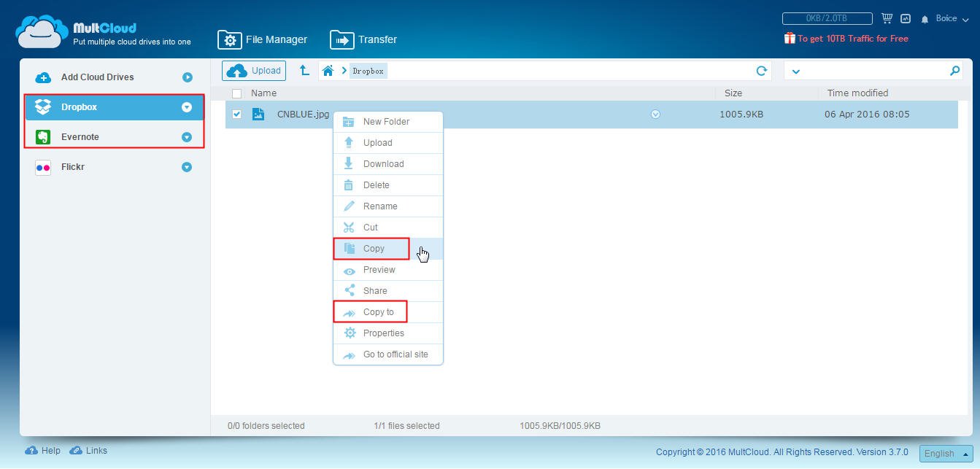
Task: Click the search magnifier icon
Action: pos(954,71)
